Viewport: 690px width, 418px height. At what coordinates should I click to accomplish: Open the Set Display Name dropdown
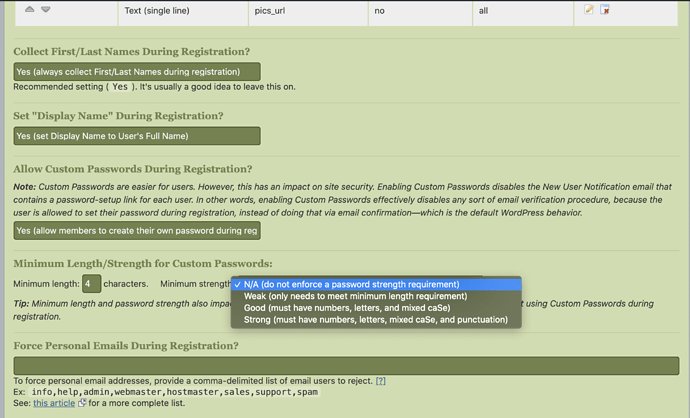[137, 136]
